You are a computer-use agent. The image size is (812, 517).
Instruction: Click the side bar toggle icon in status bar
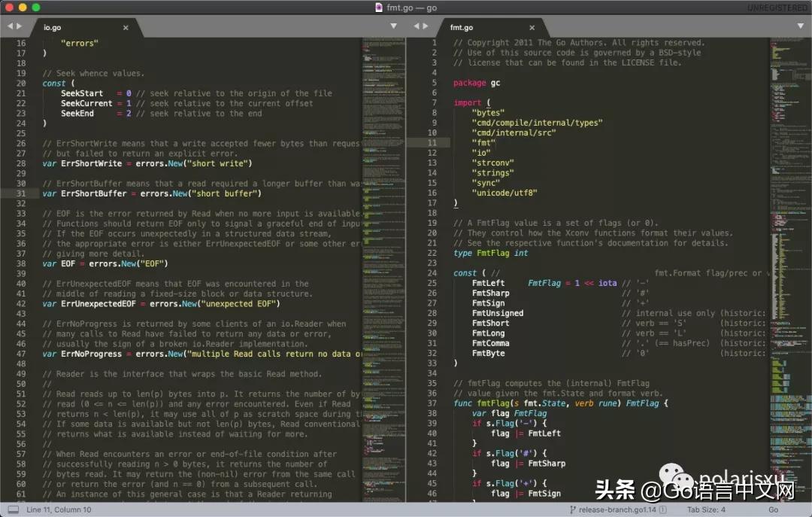point(14,509)
